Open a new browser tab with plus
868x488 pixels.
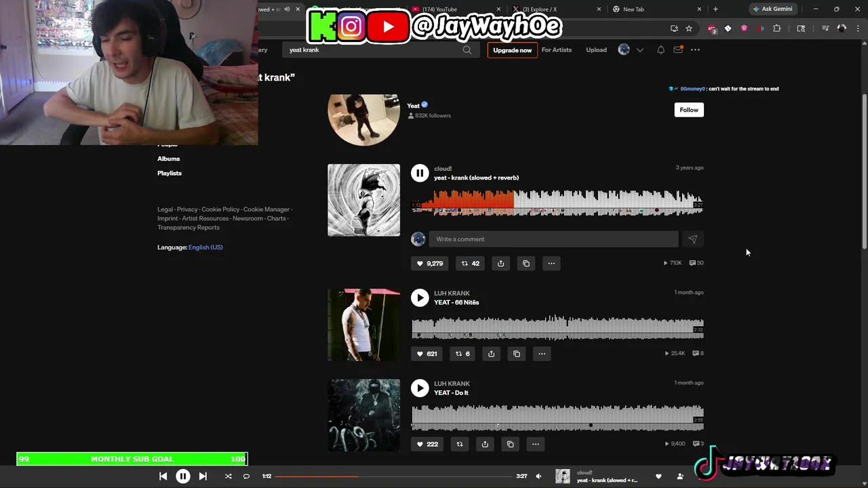tap(715, 9)
